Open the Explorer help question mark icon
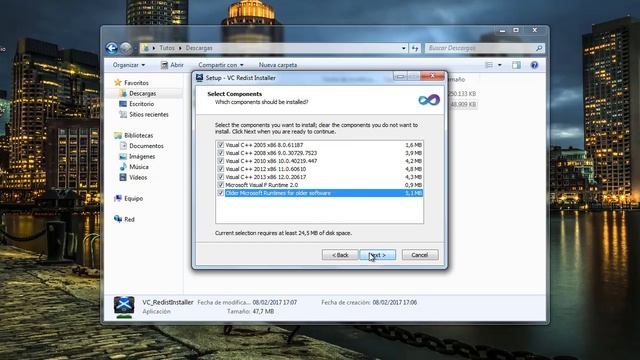Screen dimensions: 640x360 [534, 65]
